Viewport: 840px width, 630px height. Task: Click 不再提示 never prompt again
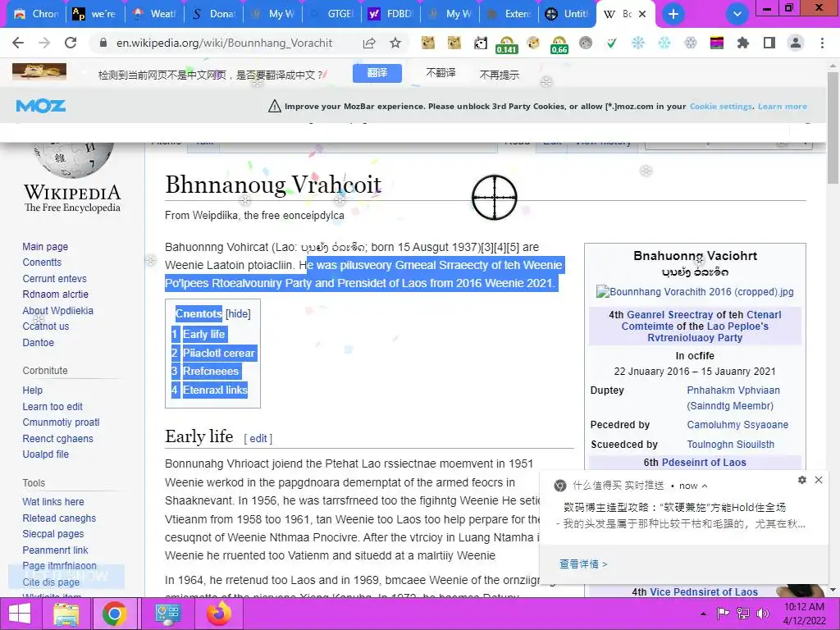click(500, 75)
